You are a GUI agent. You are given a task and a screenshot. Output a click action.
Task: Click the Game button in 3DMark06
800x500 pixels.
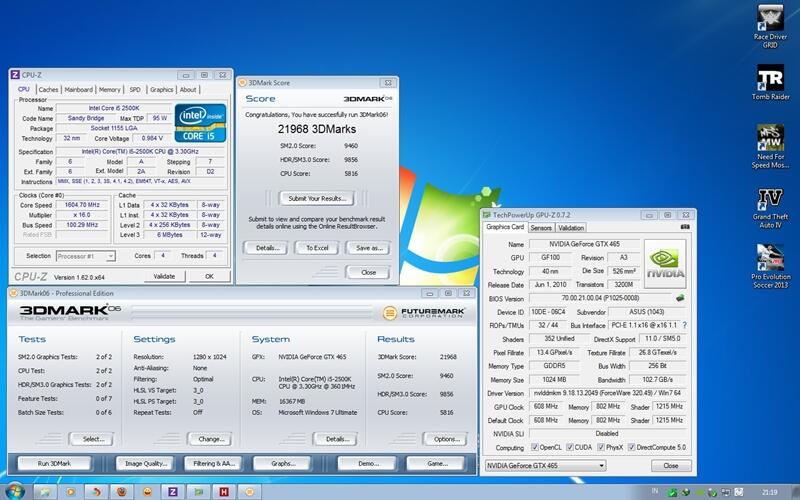(437, 463)
